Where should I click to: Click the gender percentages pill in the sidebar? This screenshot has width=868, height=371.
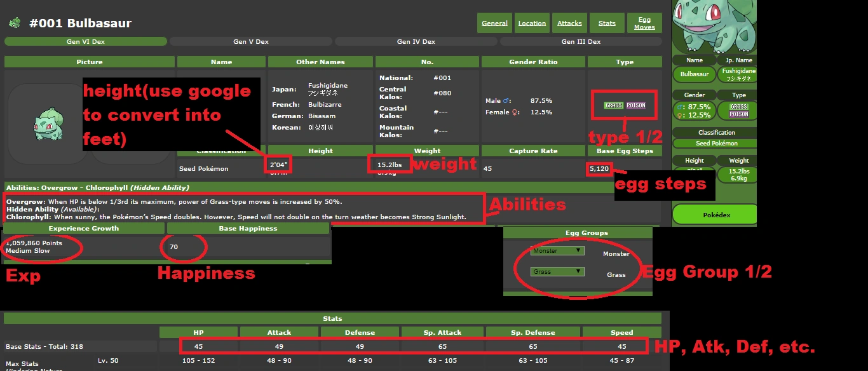point(694,111)
